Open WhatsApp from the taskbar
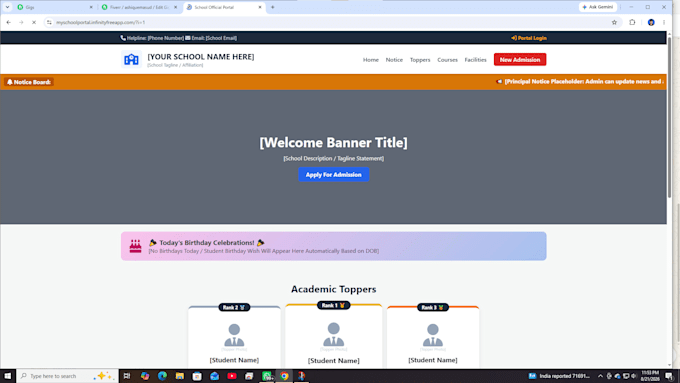This screenshot has width=680, height=383. point(267,376)
